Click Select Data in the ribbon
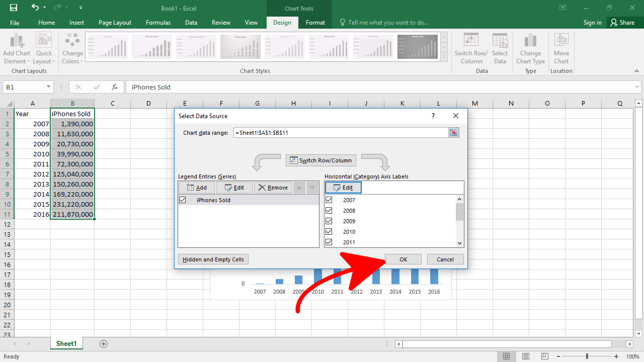 pyautogui.click(x=500, y=49)
